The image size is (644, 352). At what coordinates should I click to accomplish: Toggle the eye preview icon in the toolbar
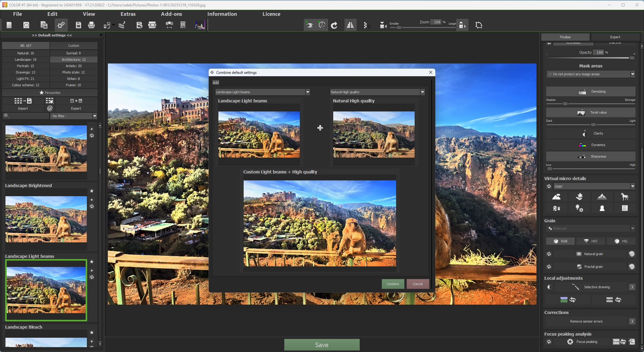(x=310, y=25)
